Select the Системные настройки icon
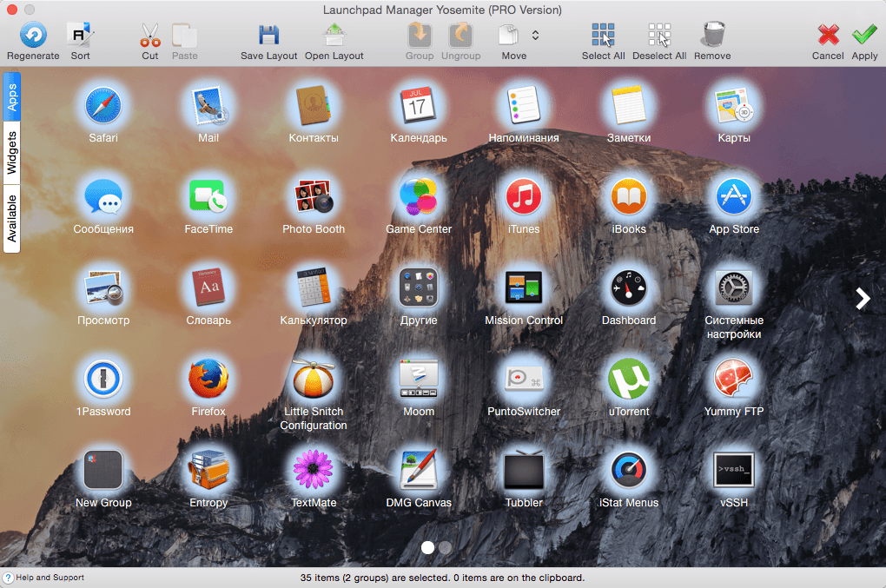This screenshot has width=886, height=588. click(x=733, y=288)
